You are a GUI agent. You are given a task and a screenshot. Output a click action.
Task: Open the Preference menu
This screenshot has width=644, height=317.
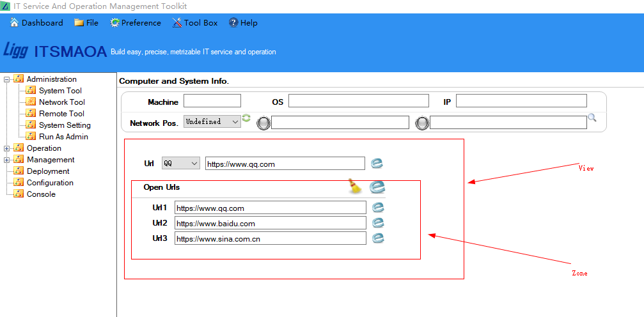point(136,23)
